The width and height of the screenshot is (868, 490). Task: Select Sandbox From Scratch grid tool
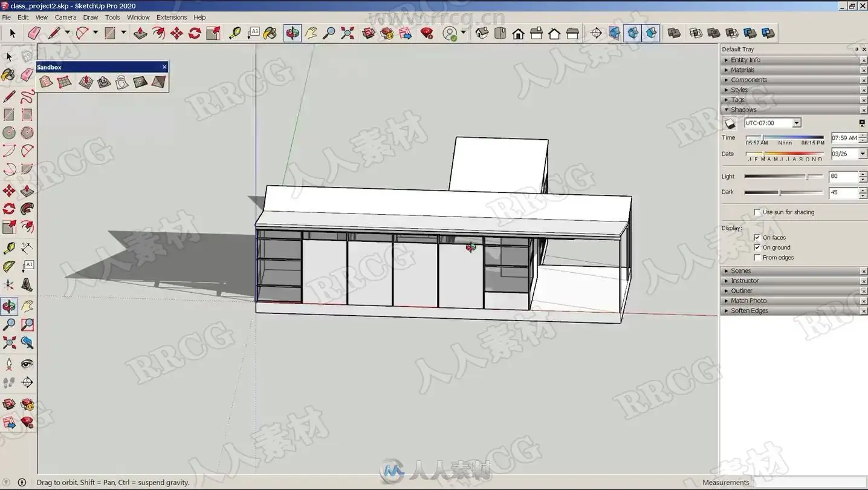click(64, 82)
